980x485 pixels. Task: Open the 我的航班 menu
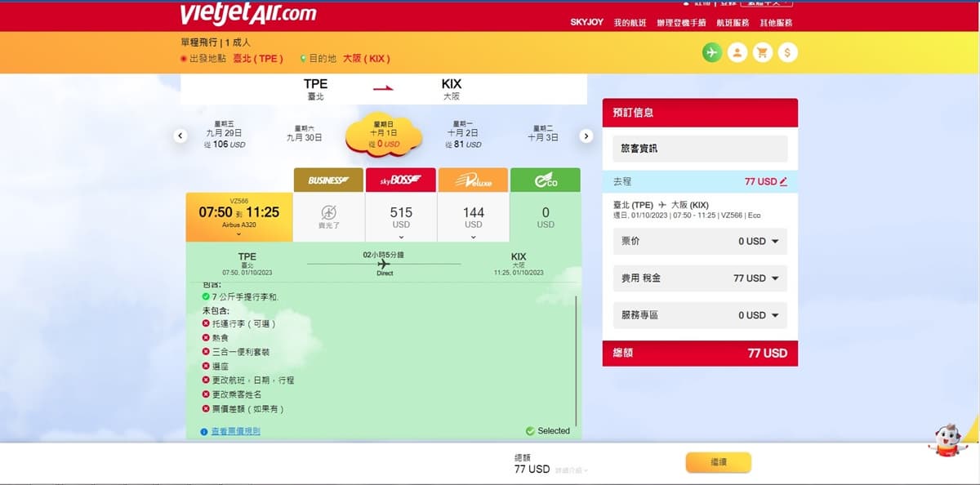[630, 23]
